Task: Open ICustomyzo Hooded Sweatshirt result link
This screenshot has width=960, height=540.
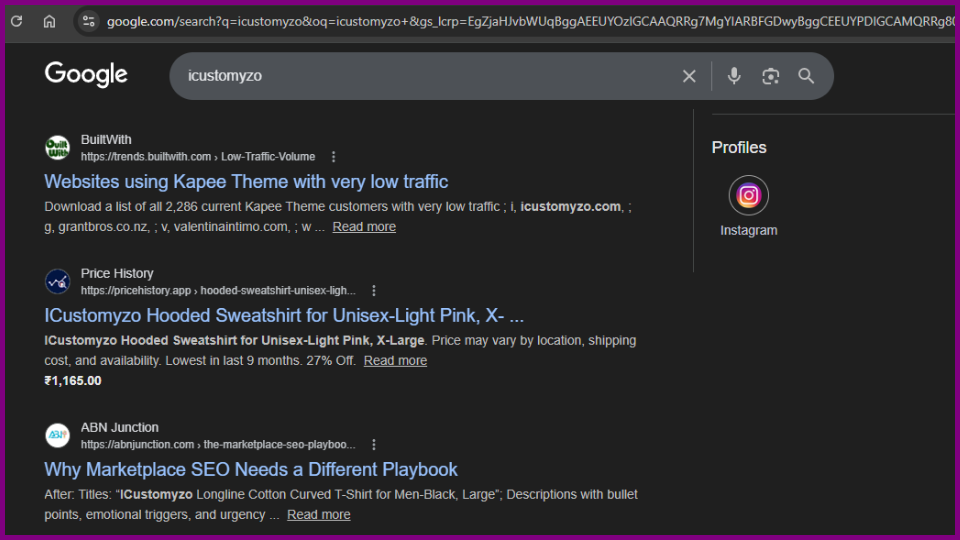Action: tap(284, 316)
